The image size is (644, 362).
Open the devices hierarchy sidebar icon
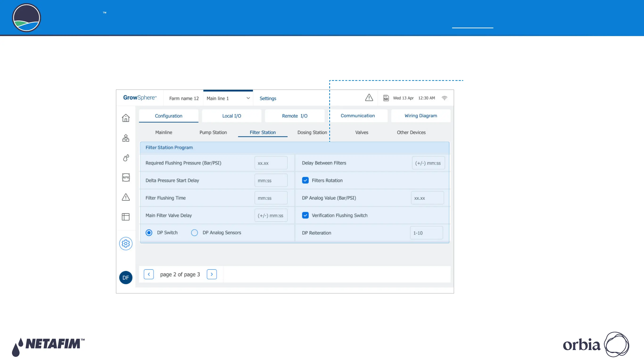click(x=126, y=138)
